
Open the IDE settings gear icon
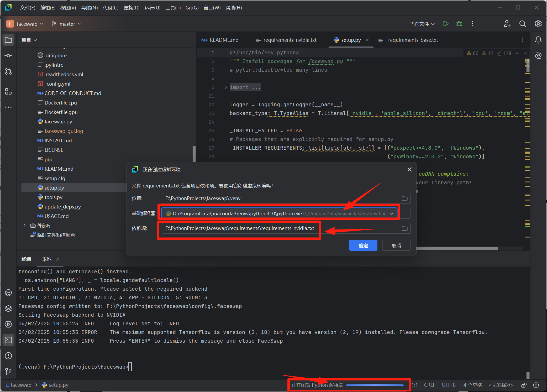[538, 24]
